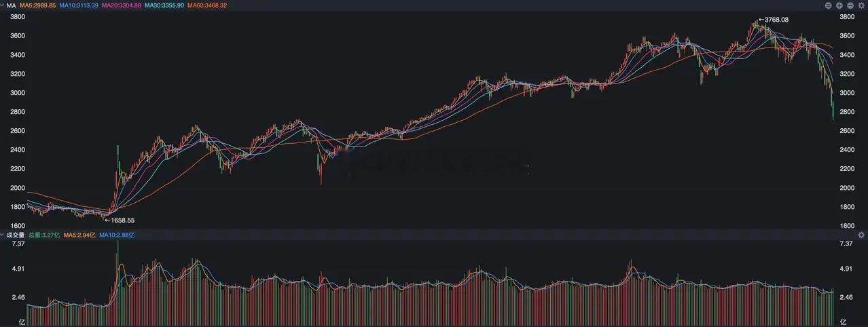Select the MA indicator label
Viewport: 868px width, 327px height.
click(x=10, y=5)
